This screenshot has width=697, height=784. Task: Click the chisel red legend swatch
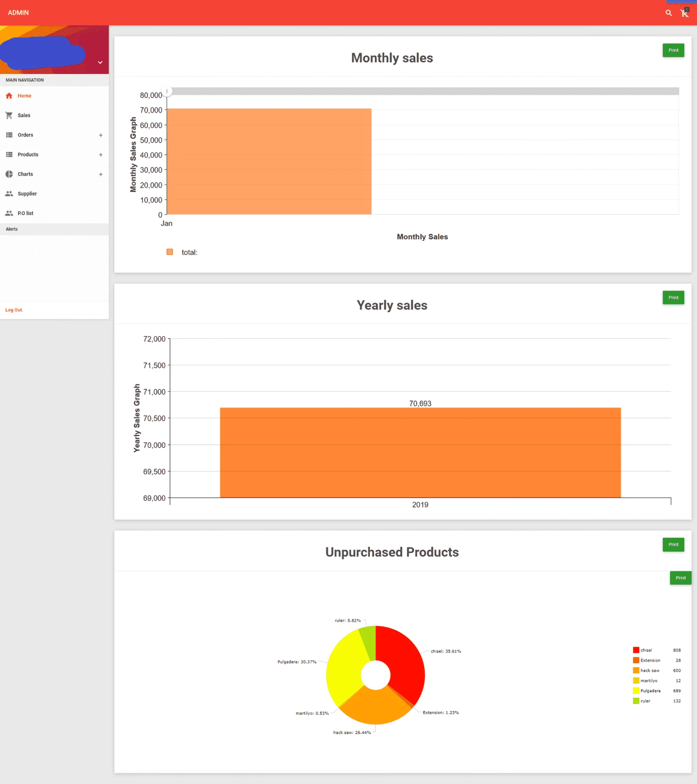click(x=636, y=650)
